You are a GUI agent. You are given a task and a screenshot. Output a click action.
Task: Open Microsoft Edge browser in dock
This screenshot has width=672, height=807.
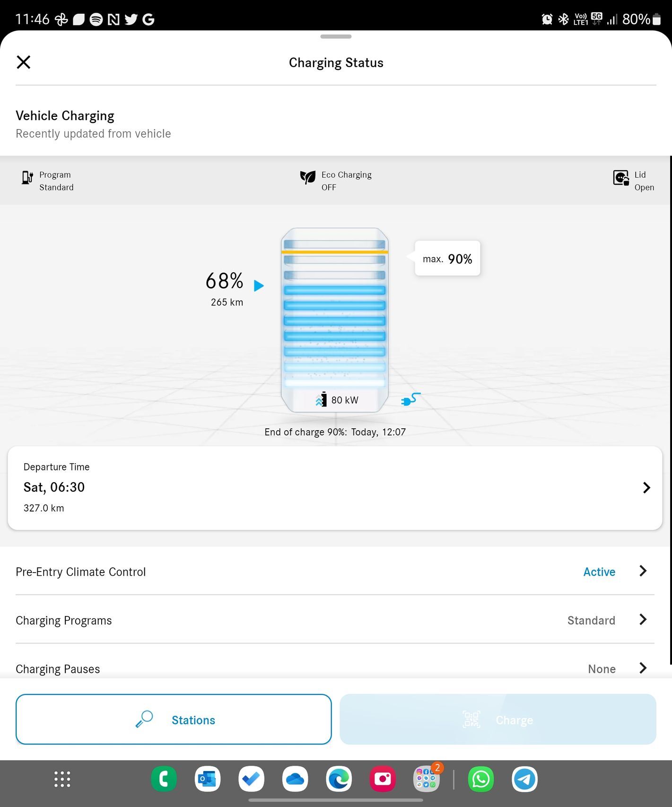pos(339,779)
